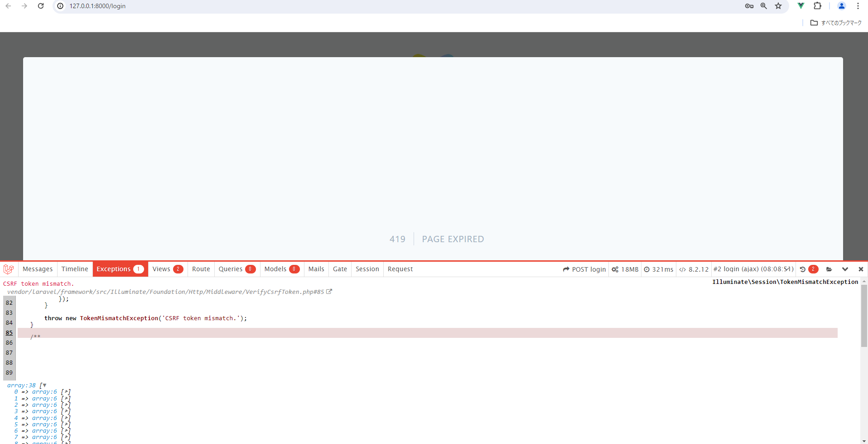
Task: Switch to the Timeline tab
Action: [x=75, y=269]
